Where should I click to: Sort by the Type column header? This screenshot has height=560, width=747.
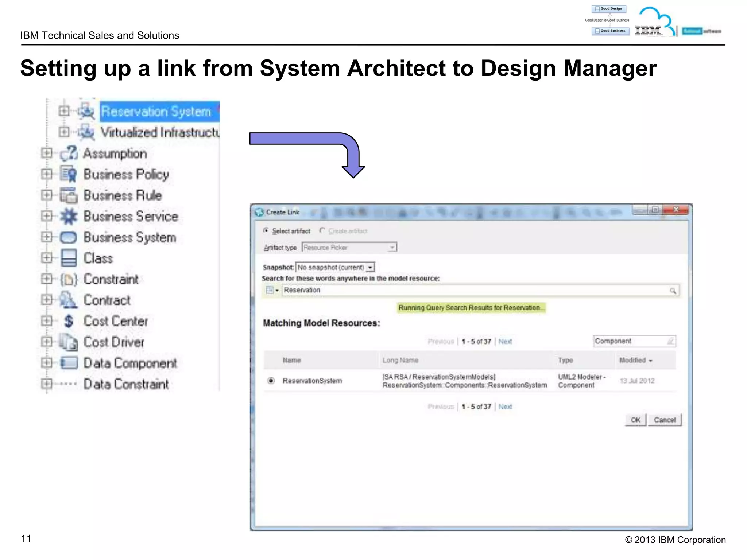coord(565,360)
